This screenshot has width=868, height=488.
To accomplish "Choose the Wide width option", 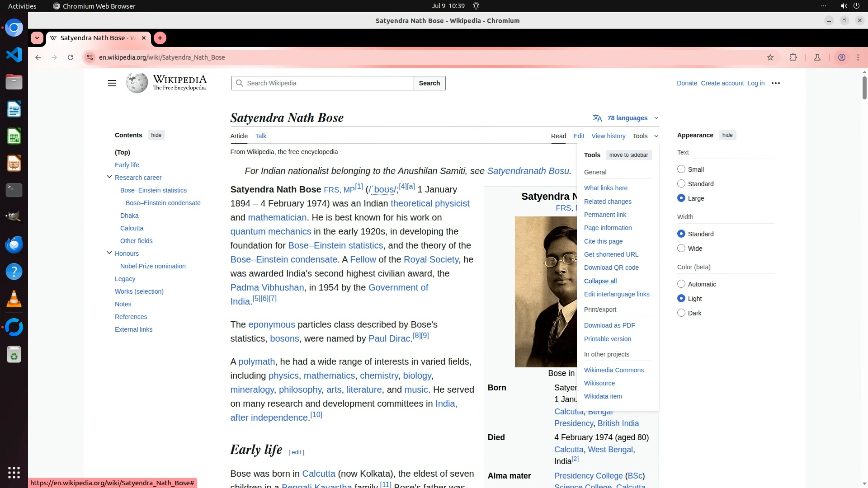I will coord(681,248).
